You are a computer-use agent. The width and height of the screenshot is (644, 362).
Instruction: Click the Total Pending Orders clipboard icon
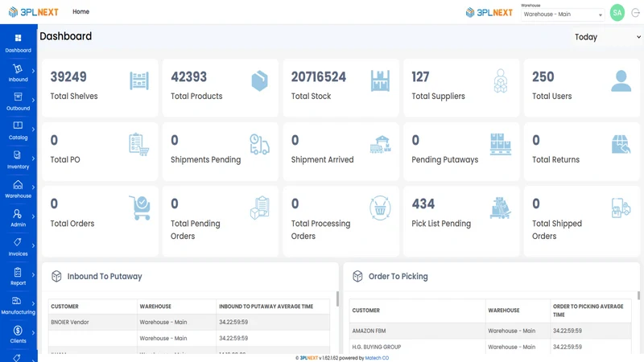coord(259,208)
